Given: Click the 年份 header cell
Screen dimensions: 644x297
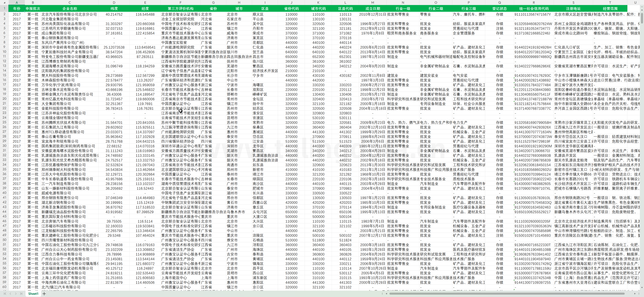Looking at the screenshot, I should click(17, 9).
